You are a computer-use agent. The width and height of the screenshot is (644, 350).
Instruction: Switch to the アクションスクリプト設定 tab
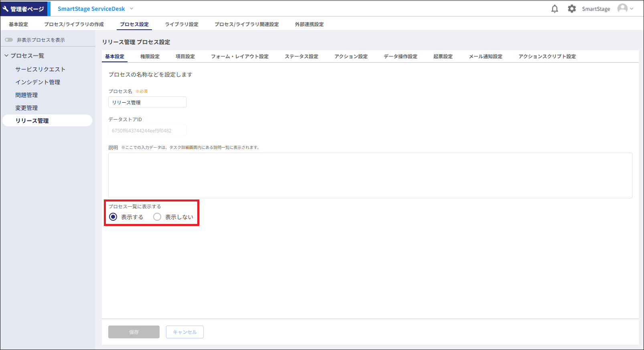(x=547, y=57)
